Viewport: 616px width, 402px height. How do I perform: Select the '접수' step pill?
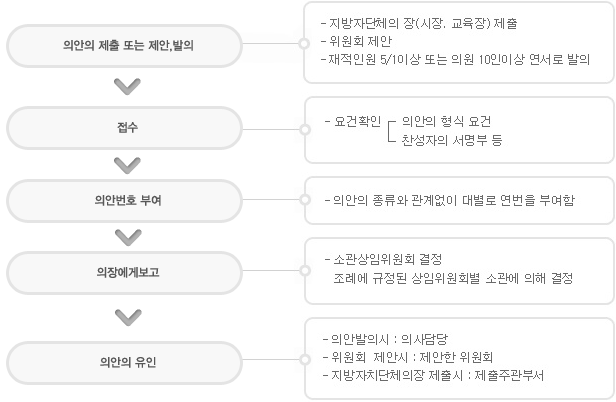click(124, 128)
